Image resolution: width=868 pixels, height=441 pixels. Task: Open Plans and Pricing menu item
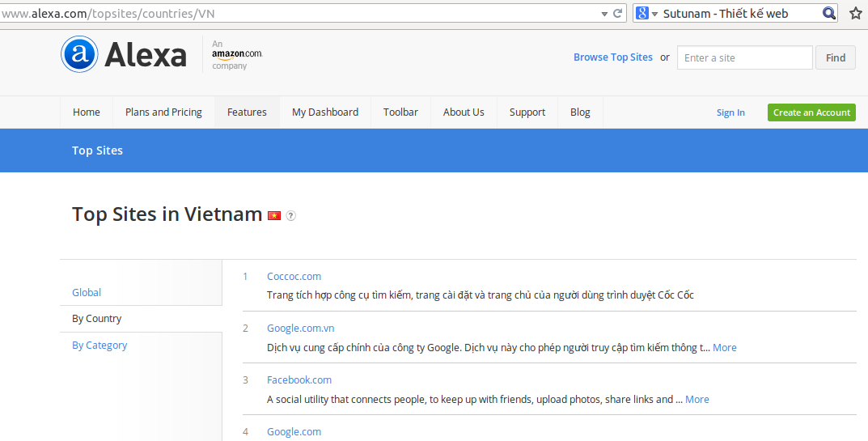tap(164, 112)
